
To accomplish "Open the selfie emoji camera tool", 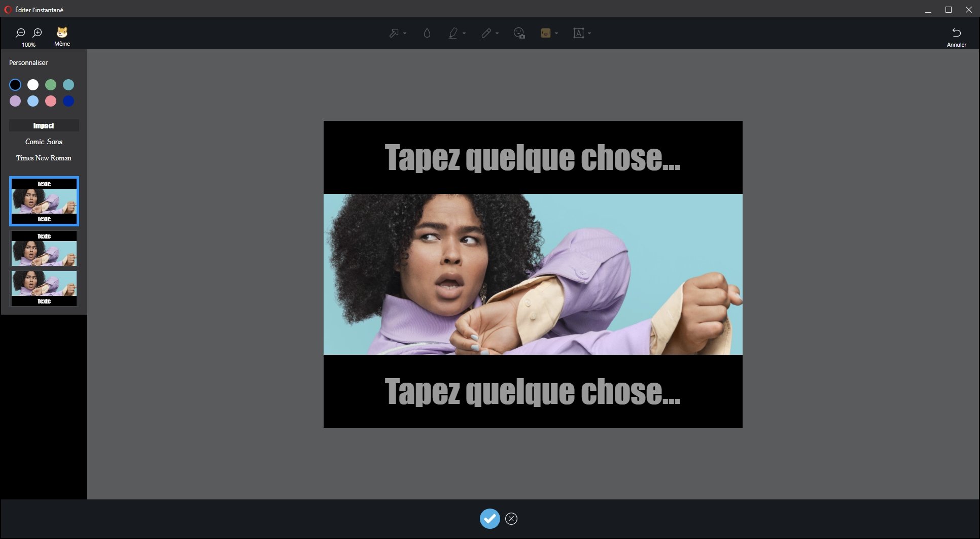I will pos(519,33).
